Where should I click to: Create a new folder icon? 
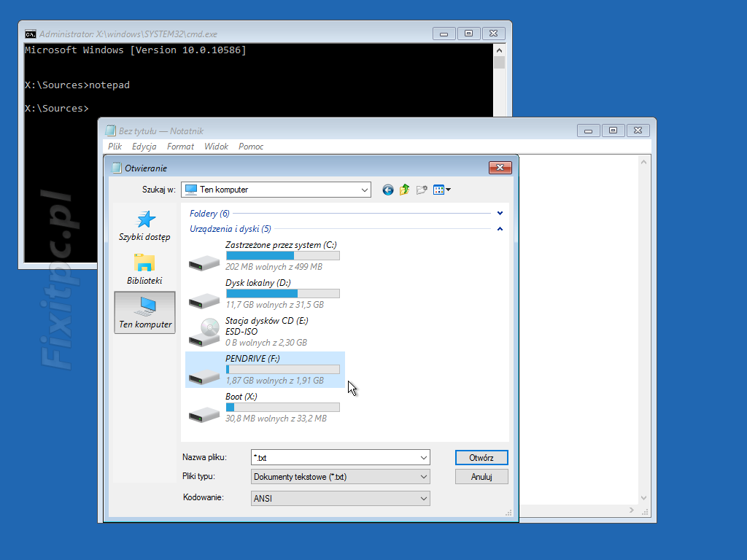pyautogui.click(x=422, y=190)
